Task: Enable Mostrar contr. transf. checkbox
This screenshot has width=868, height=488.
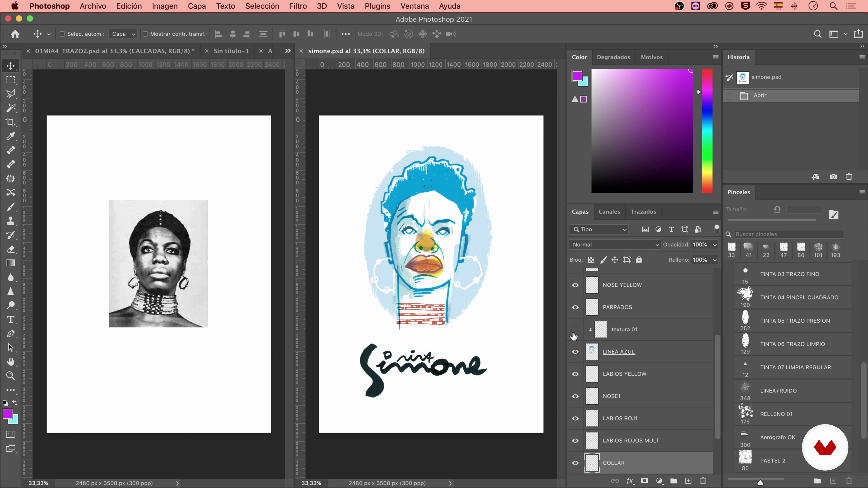Action: tap(145, 34)
